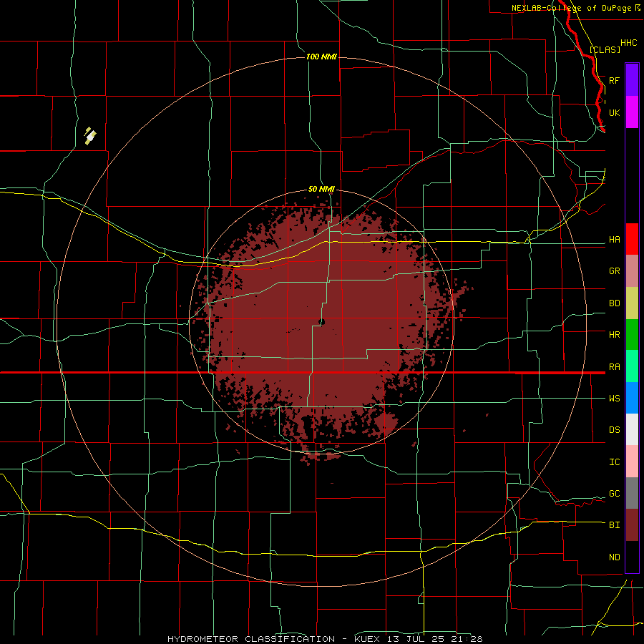Click the BD yellow legend swatch
The height and width of the screenshot is (644, 644).
(x=632, y=303)
